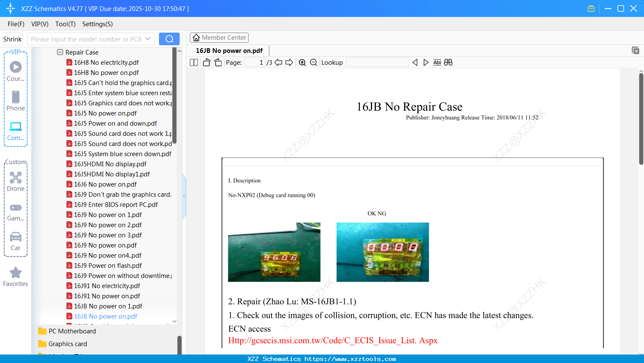This screenshot has height=363, width=644.
Task: Click the yellow VIP gift icon in the title bar
Action: pos(591,8)
